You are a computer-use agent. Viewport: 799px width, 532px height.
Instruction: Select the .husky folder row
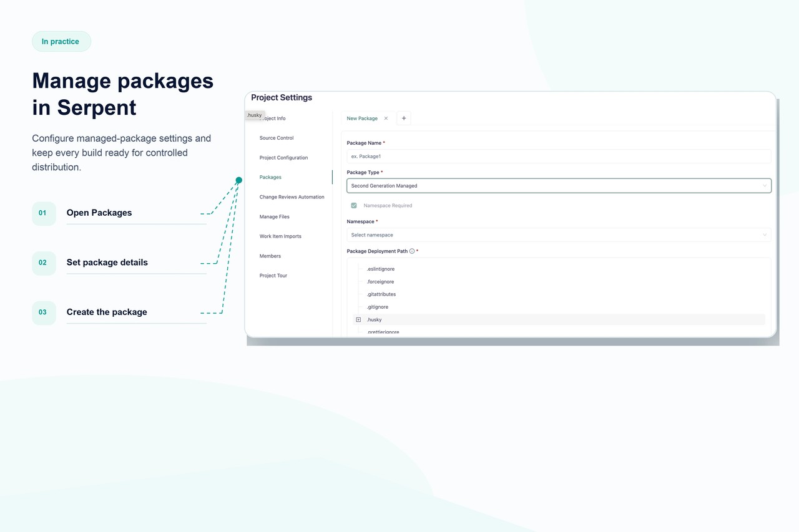point(559,320)
